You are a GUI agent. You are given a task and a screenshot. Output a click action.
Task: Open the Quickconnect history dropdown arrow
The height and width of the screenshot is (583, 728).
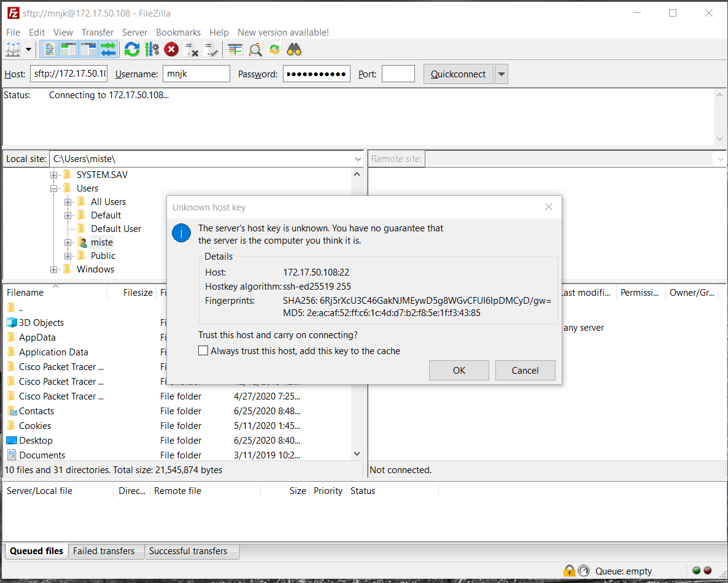501,74
